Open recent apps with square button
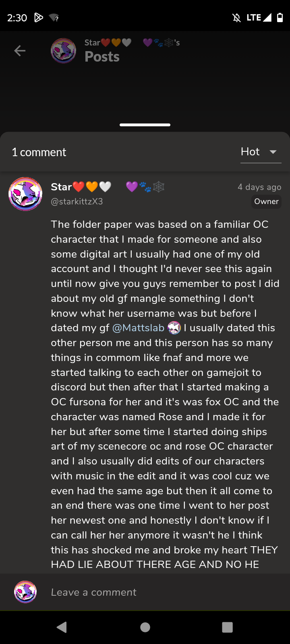Viewport: 290px width, 644px height. (227, 627)
